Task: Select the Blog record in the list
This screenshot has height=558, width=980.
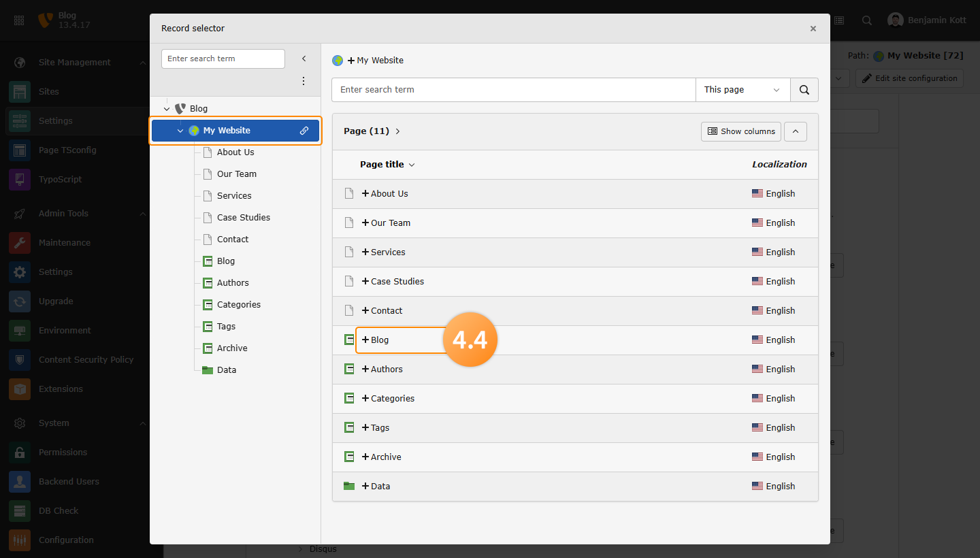Action: tap(379, 340)
